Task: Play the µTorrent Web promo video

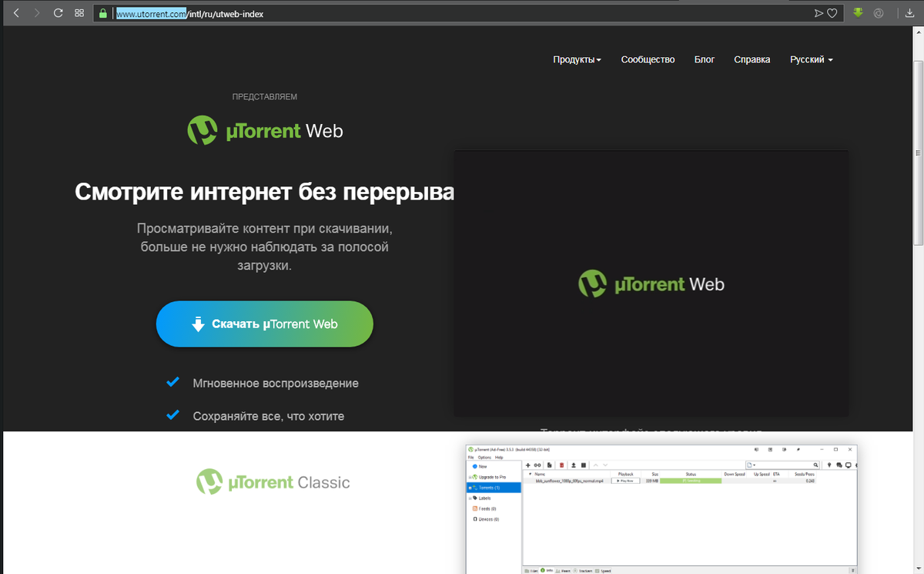Action: pos(651,284)
